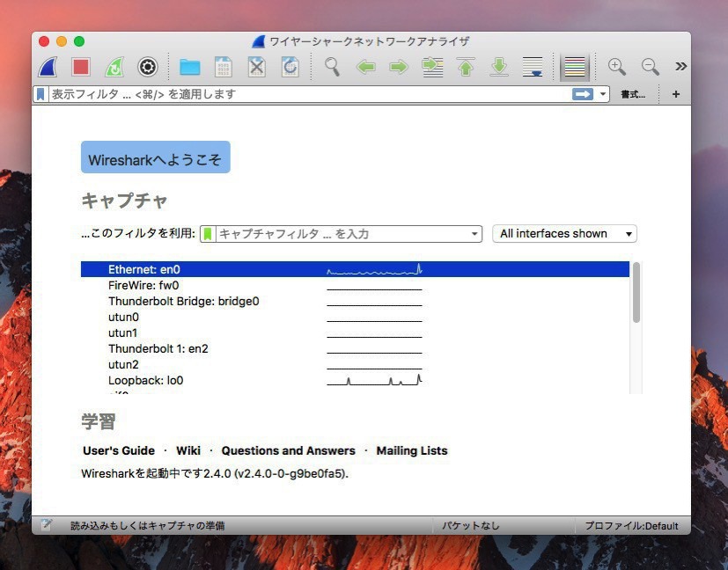This screenshot has height=570, width=728.
Task: Apply display filter arrow button
Action: pos(583,95)
